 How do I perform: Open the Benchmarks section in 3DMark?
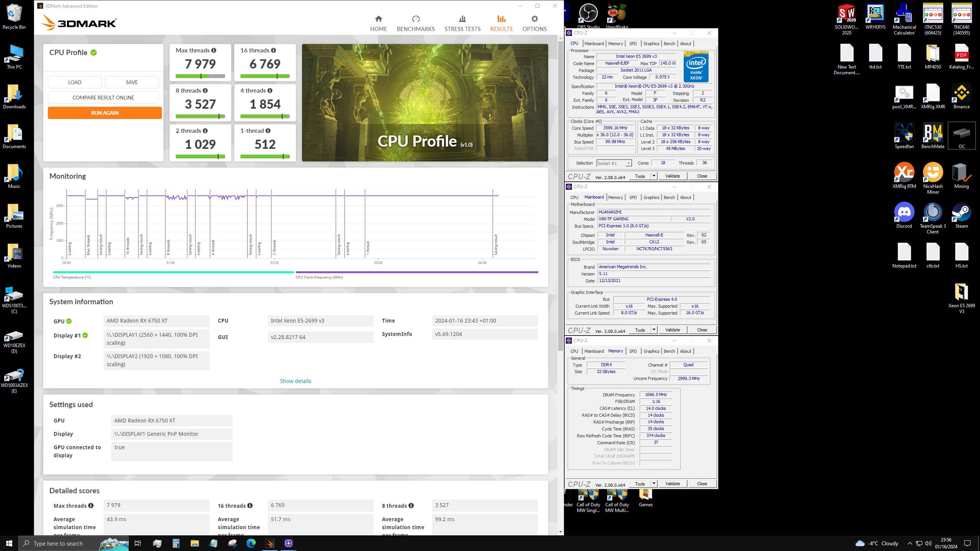pos(415,23)
